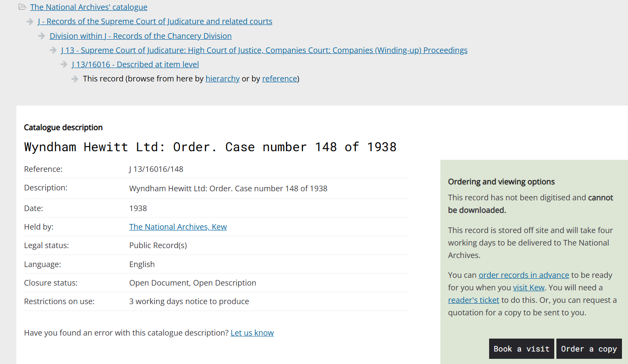Open J 13/16016 Described at item level
This screenshot has height=364, width=628.
point(135,65)
